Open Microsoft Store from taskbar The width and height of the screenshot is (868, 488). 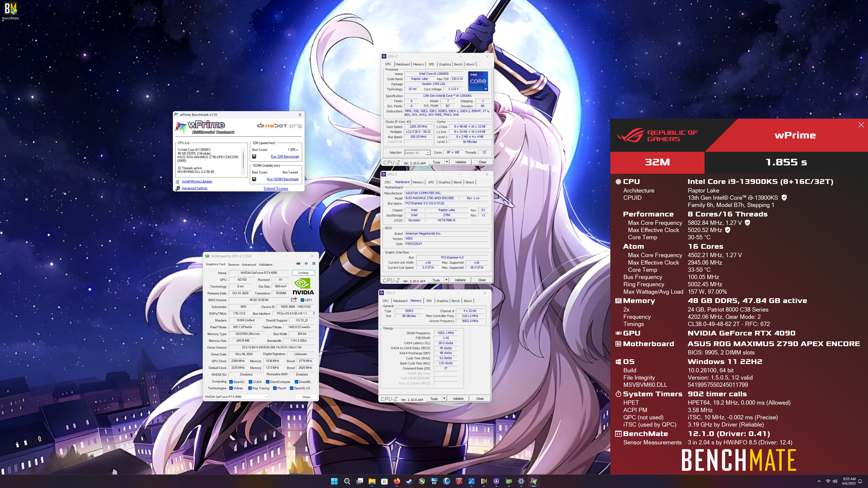coord(384,481)
